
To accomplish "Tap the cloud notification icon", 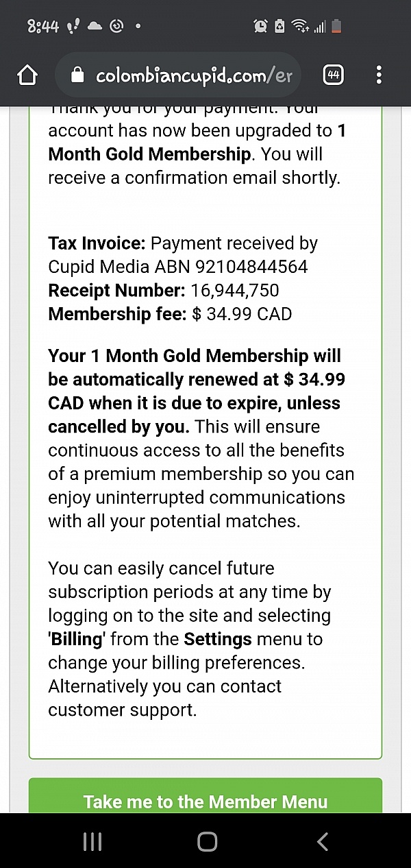I will click(95, 26).
